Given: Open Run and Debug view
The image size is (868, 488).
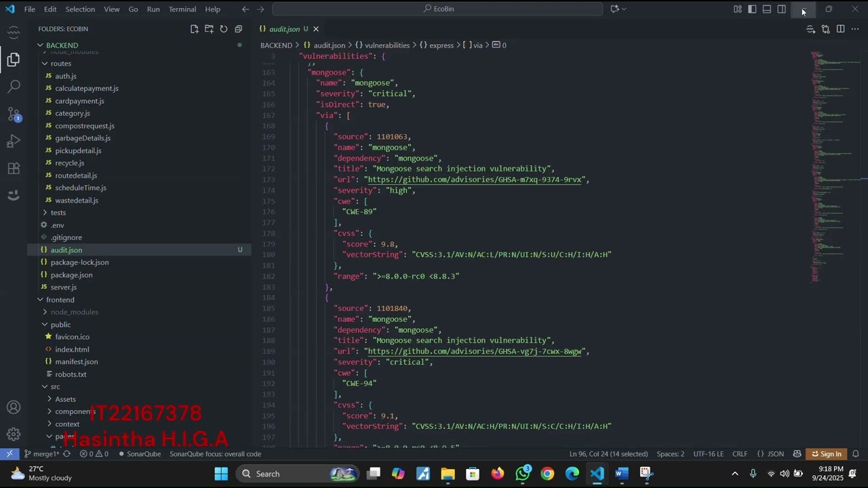Looking at the screenshot, I should pos(14,141).
